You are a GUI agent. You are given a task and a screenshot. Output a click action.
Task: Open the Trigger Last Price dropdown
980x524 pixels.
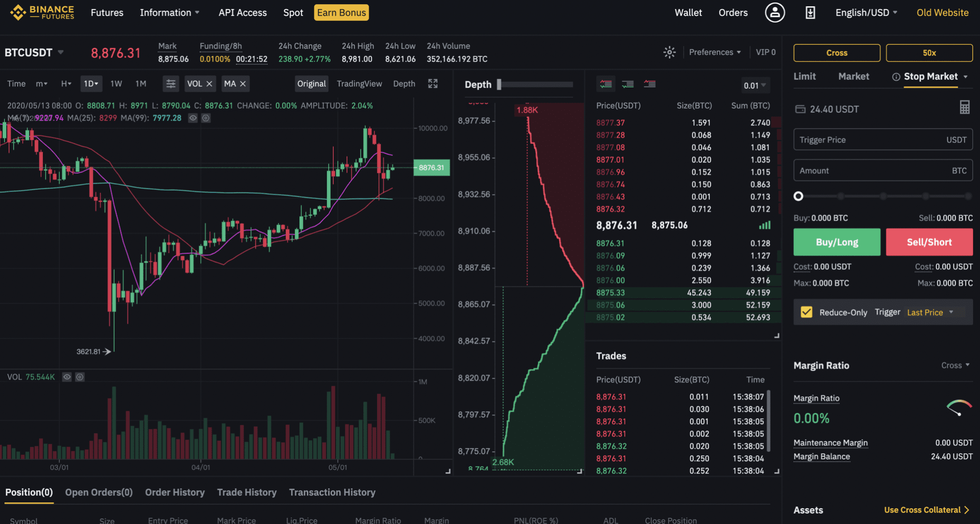(930, 312)
